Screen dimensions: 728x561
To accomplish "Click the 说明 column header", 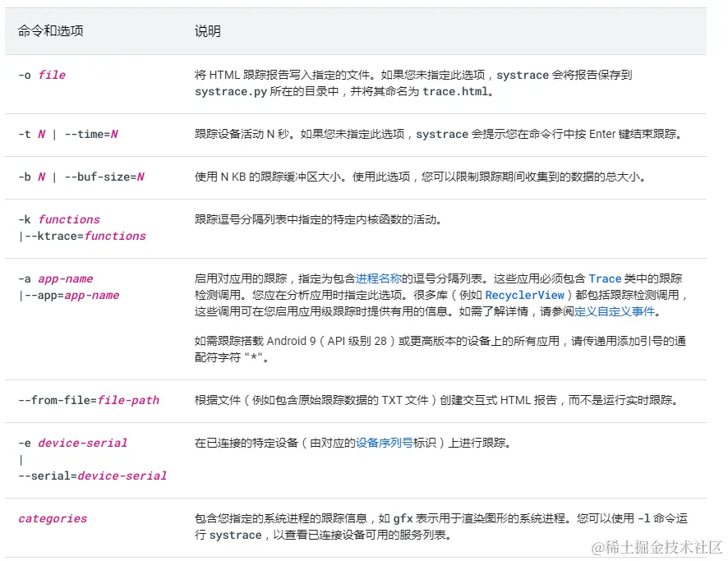I will coord(208,31).
